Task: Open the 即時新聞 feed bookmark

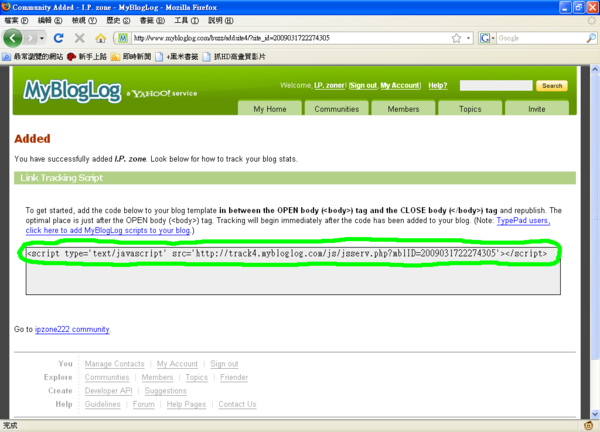Action: tap(131, 57)
